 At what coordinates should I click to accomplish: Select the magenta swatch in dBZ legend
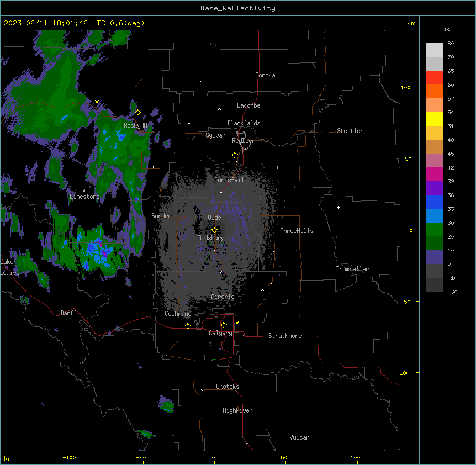tap(434, 174)
